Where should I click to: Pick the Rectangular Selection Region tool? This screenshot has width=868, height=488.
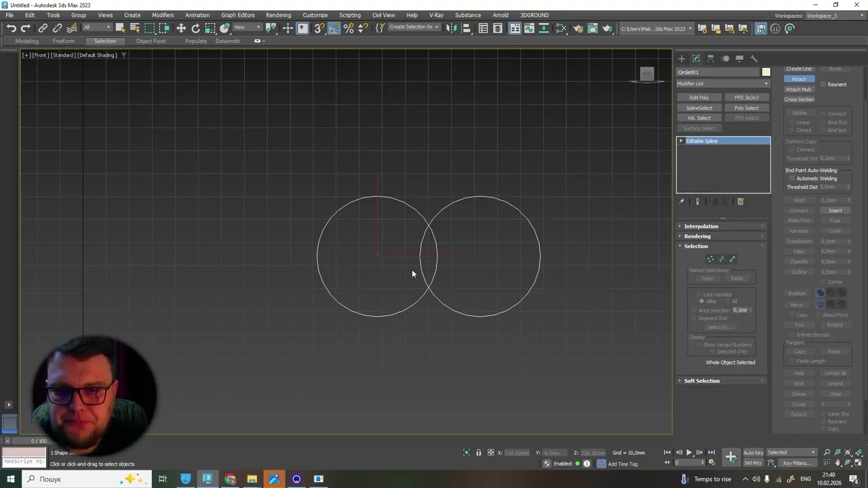149,28
